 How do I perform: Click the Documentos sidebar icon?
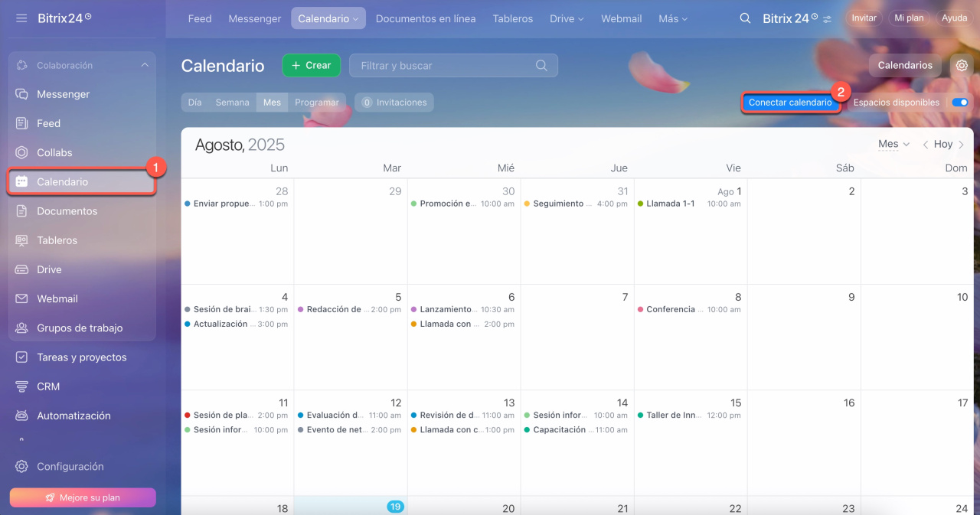[22, 211]
